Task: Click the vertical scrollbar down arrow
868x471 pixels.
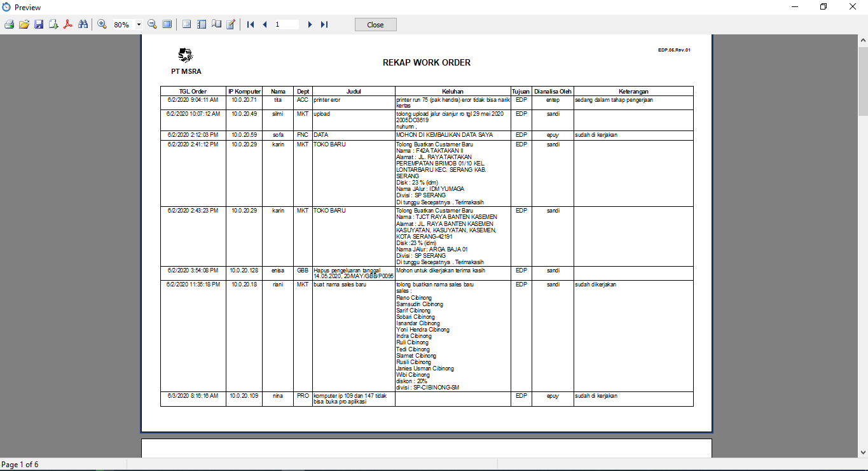Action: point(863,453)
